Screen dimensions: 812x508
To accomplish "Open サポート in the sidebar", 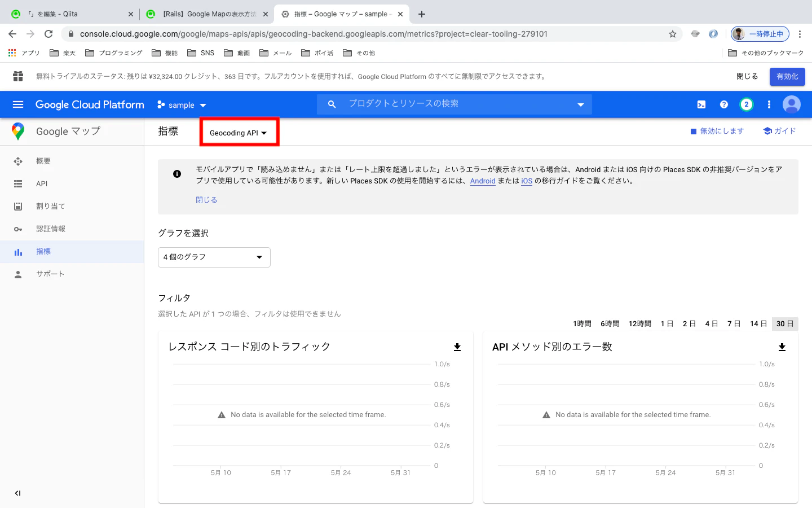I will [x=72, y=274].
